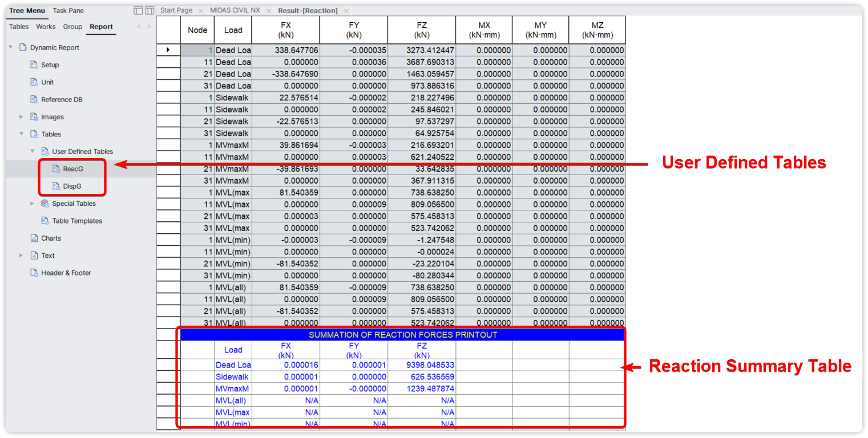
Task: Click the Load column header
Action: (233, 30)
